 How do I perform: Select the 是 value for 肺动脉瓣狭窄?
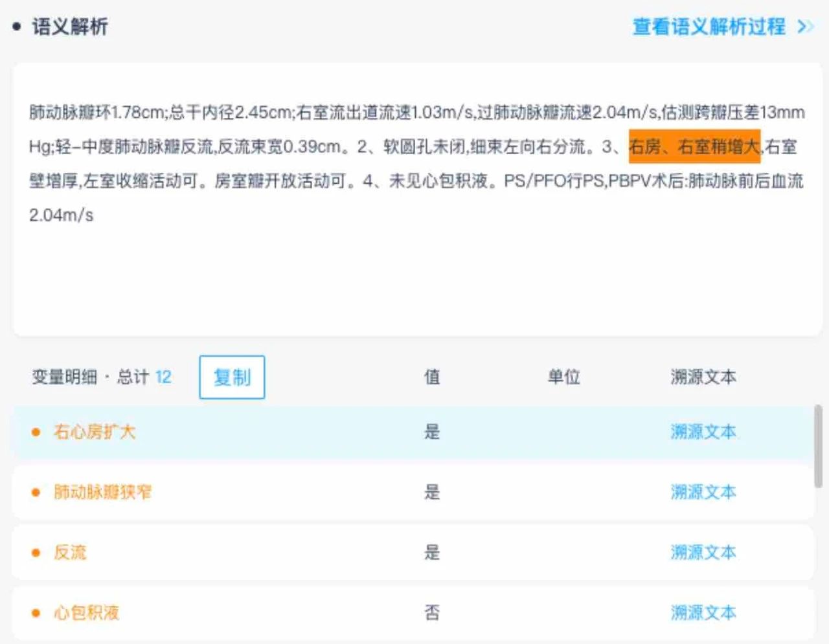click(431, 492)
